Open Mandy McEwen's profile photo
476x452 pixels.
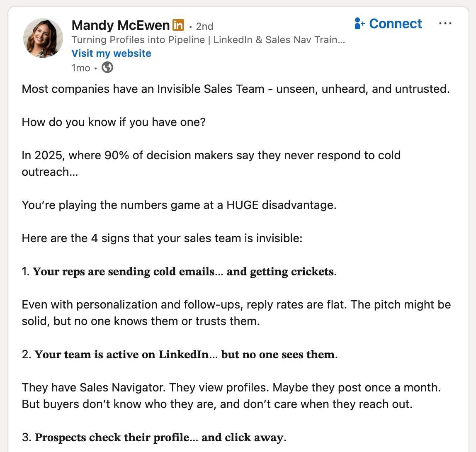pos(43,38)
